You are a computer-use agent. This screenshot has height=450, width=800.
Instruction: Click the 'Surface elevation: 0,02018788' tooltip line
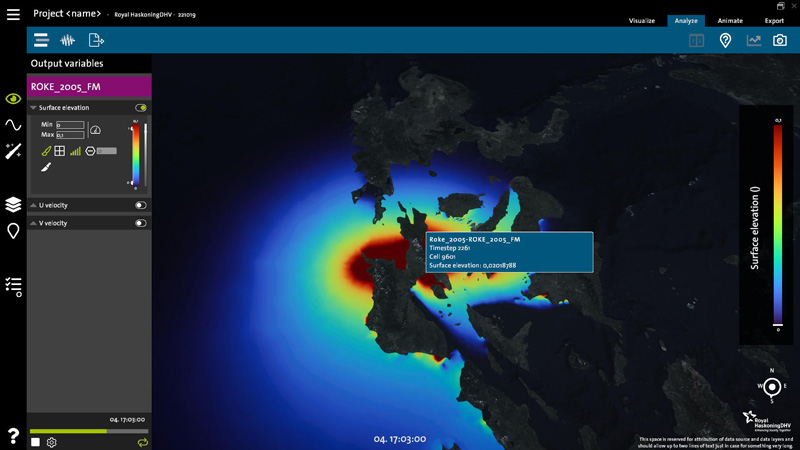pyautogui.click(x=472, y=265)
